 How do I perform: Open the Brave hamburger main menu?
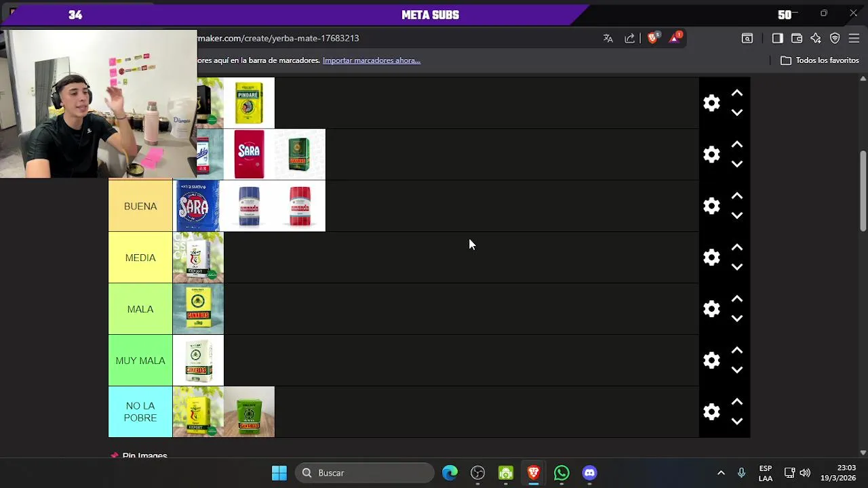click(x=854, y=39)
